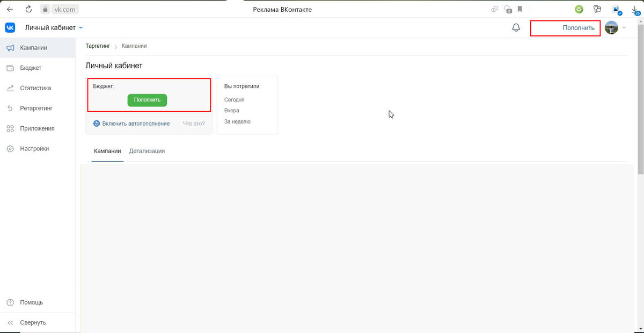This screenshot has width=644, height=333.
Task: Click the Бюджет: label in the budget card
Action: point(104,86)
